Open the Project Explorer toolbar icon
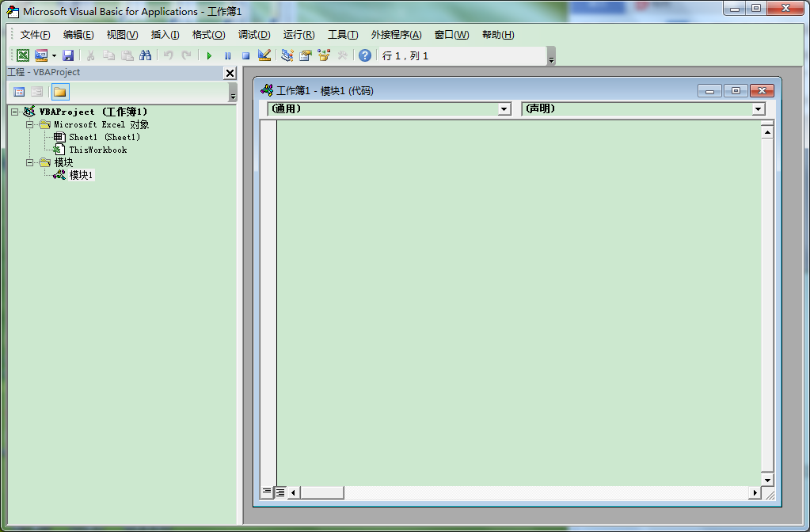The image size is (810, 532). click(287, 55)
